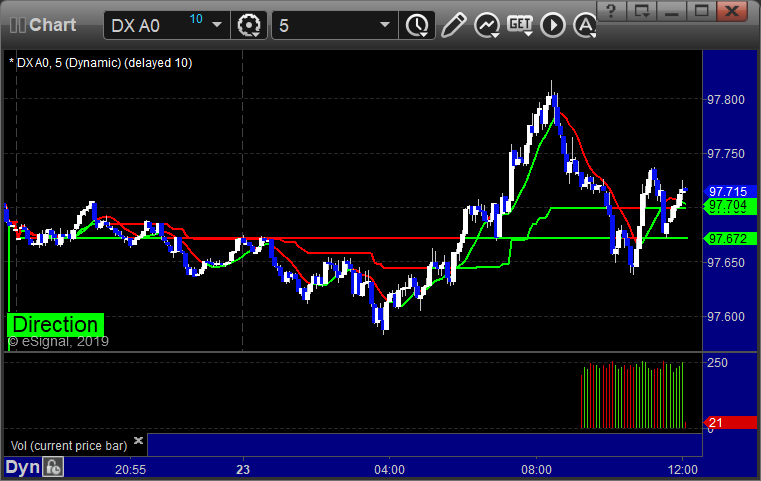Start bar replay with the play icon

553,25
